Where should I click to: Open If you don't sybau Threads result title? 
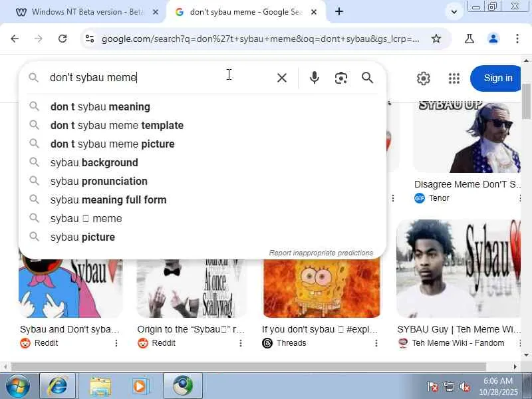pos(320,329)
